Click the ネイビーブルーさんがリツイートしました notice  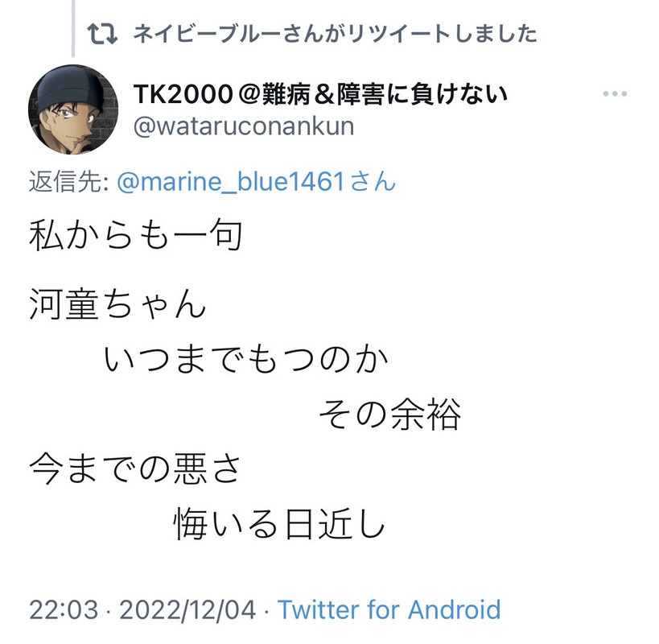coord(335,34)
